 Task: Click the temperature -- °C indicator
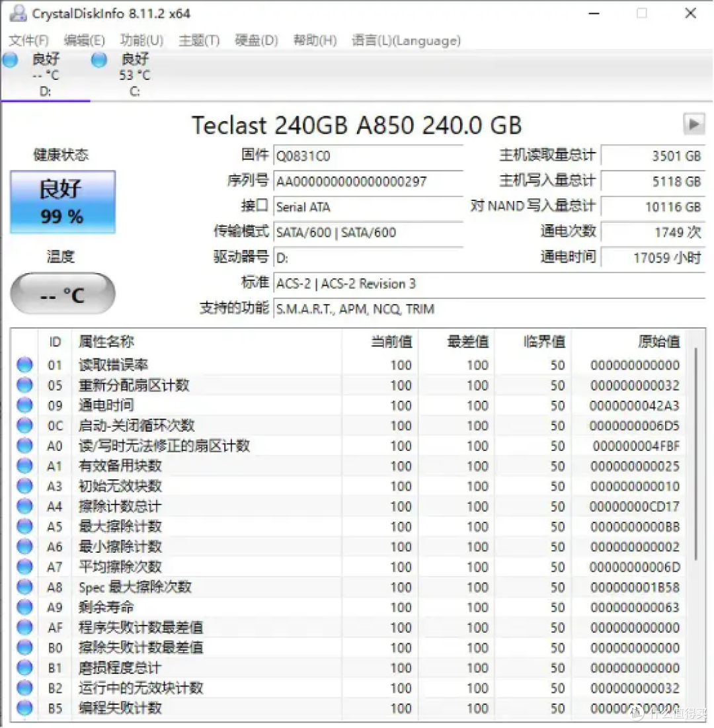tap(63, 294)
